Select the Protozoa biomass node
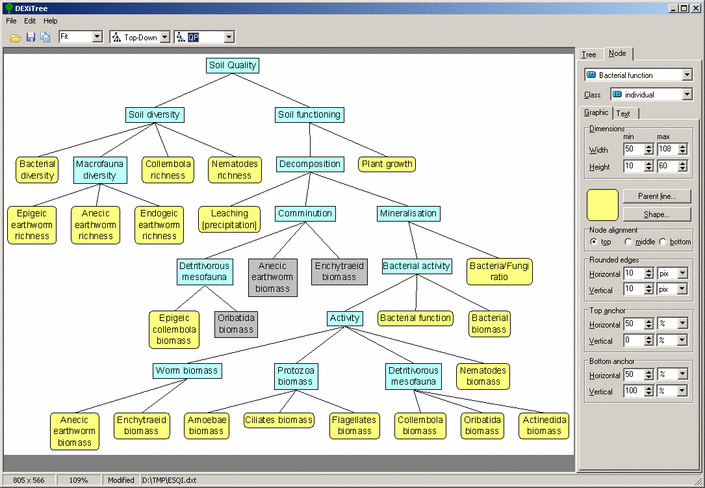 [x=296, y=376]
